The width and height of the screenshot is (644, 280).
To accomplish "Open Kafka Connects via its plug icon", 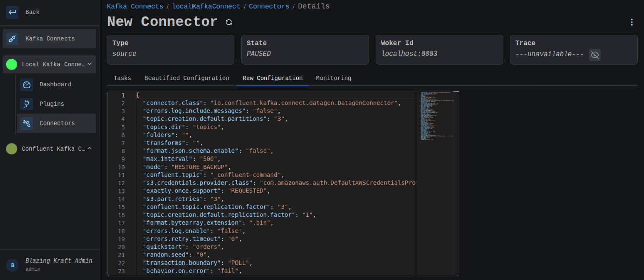I will coord(12,39).
